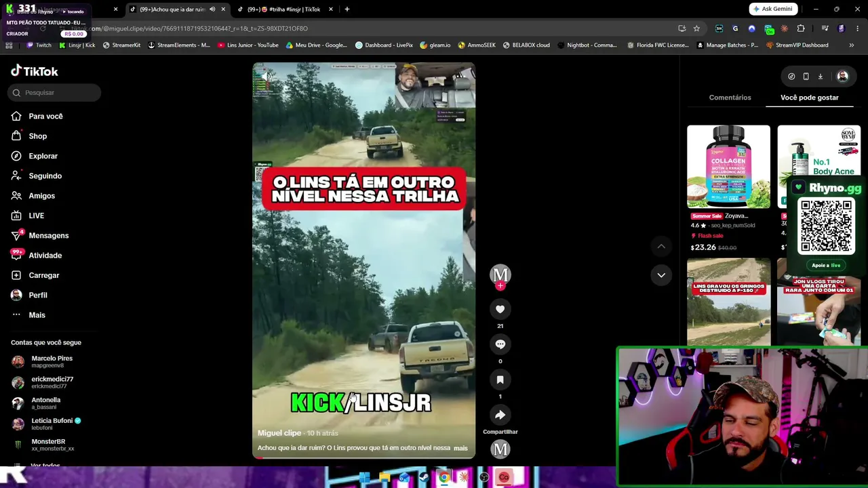868x488 pixels.
Task: Open the Twitch bookmark
Action: (x=39, y=45)
